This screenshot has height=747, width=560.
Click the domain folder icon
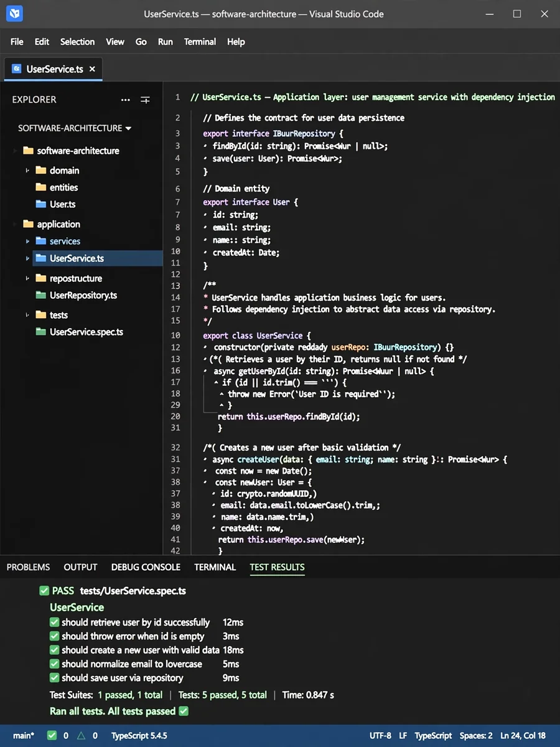pyautogui.click(x=41, y=170)
